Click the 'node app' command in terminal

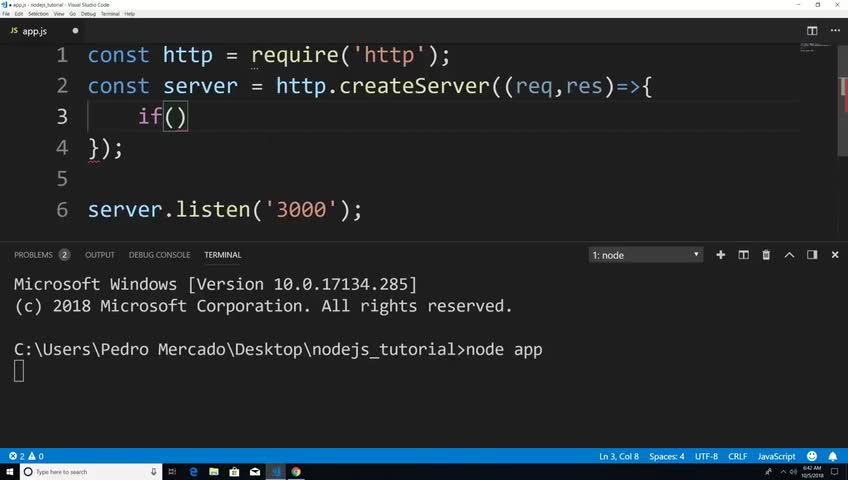coord(504,350)
